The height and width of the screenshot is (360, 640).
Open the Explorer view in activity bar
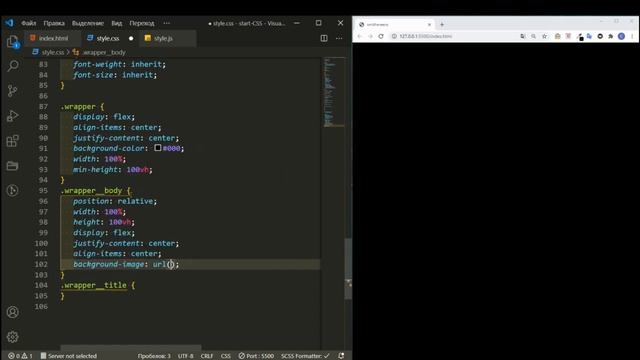(13, 42)
